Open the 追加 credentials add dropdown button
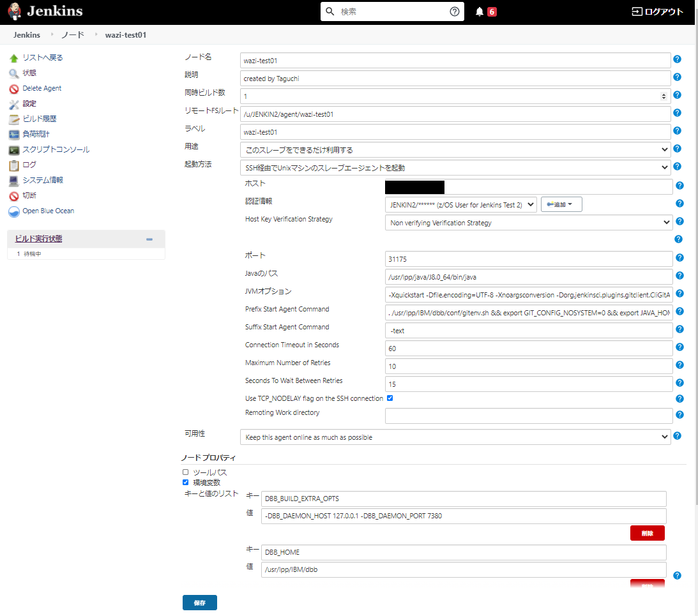The width and height of the screenshot is (698, 616). click(x=561, y=204)
